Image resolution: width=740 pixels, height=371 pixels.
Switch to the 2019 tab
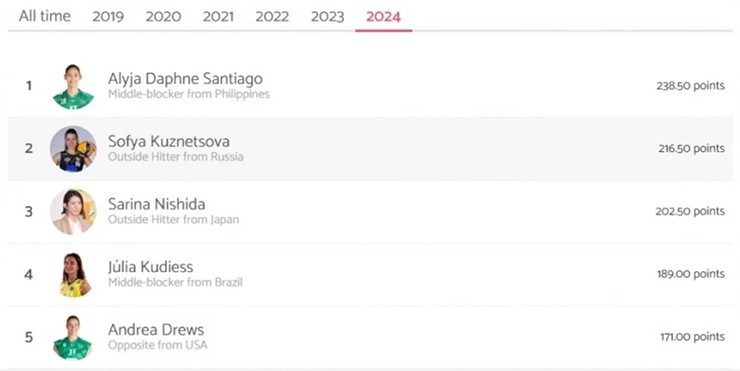108,17
